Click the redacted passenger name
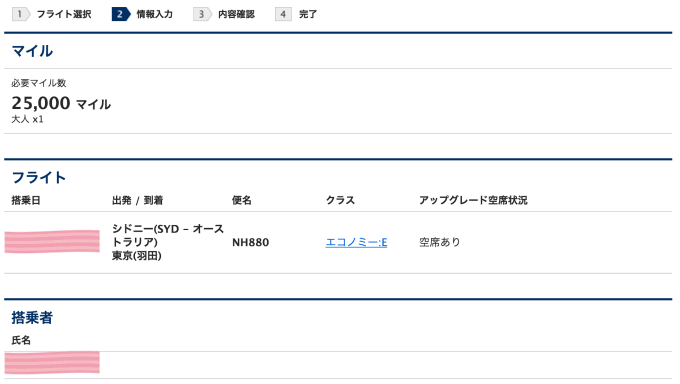Viewport: 680px width, 384px height. click(52, 362)
